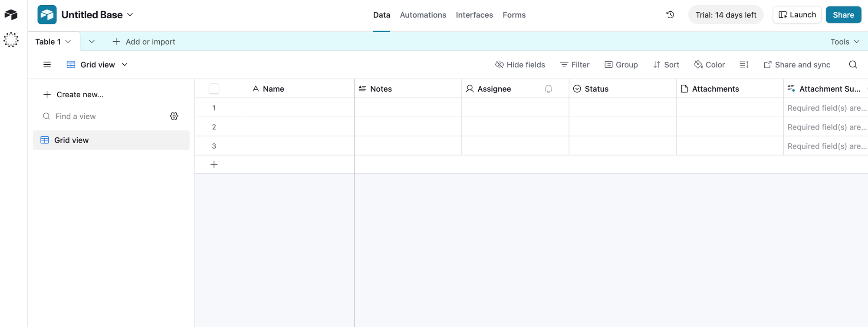
Task: Click the Untitled Base app icon
Action: pyautogui.click(x=47, y=15)
